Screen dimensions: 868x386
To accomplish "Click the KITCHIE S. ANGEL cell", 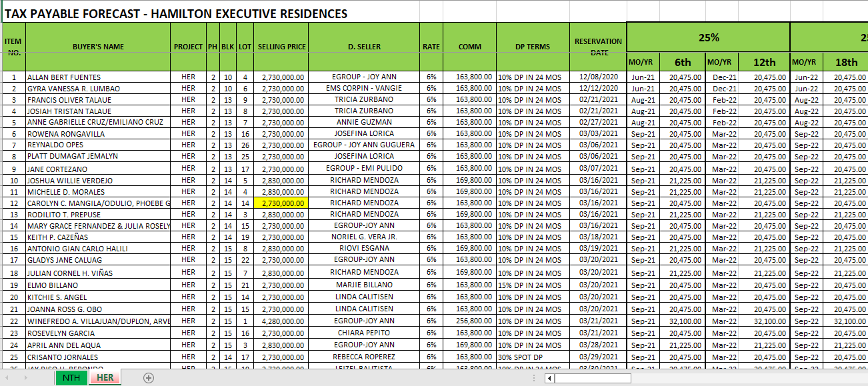I will pyautogui.click(x=98, y=297).
